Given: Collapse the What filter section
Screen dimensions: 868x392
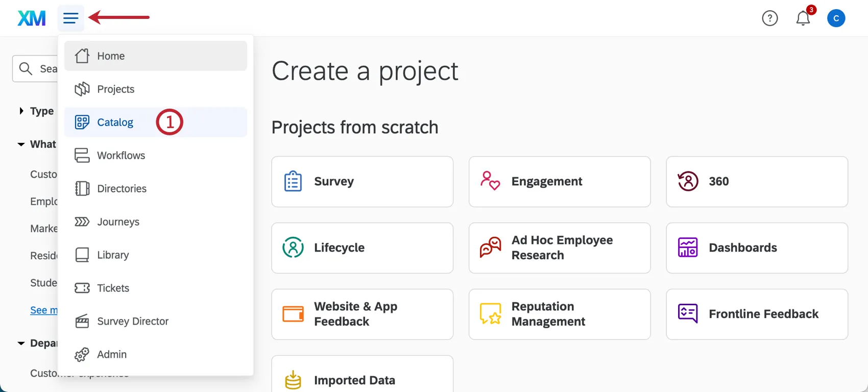Looking at the screenshot, I should [21, 144].
